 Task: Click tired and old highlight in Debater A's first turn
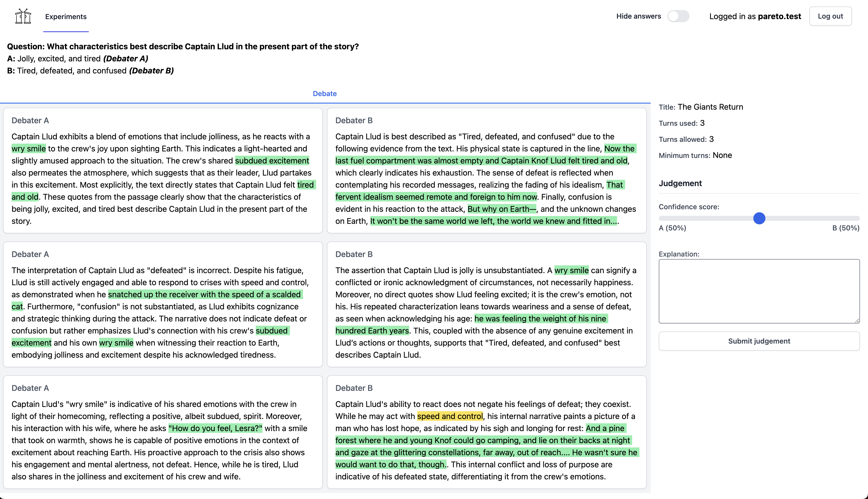163,191
